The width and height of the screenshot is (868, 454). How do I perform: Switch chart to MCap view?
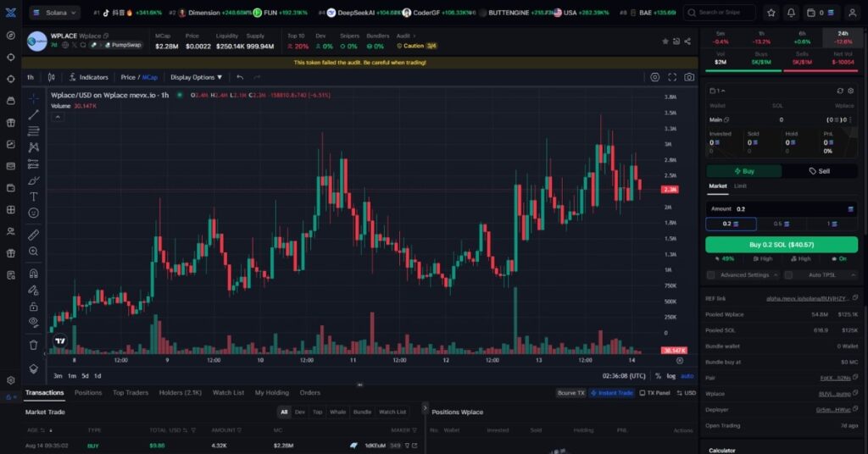tap(150, 77)
